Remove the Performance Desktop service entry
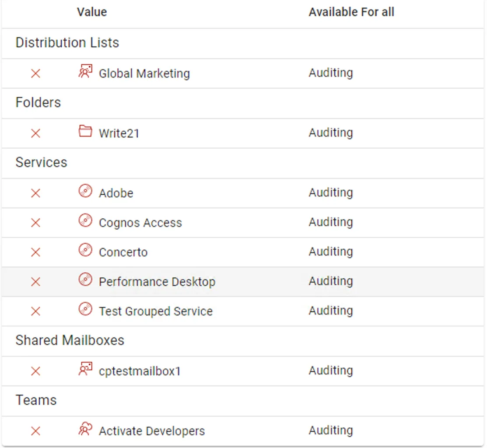Viewport: 487px width, 448px height. click(36, 282)
